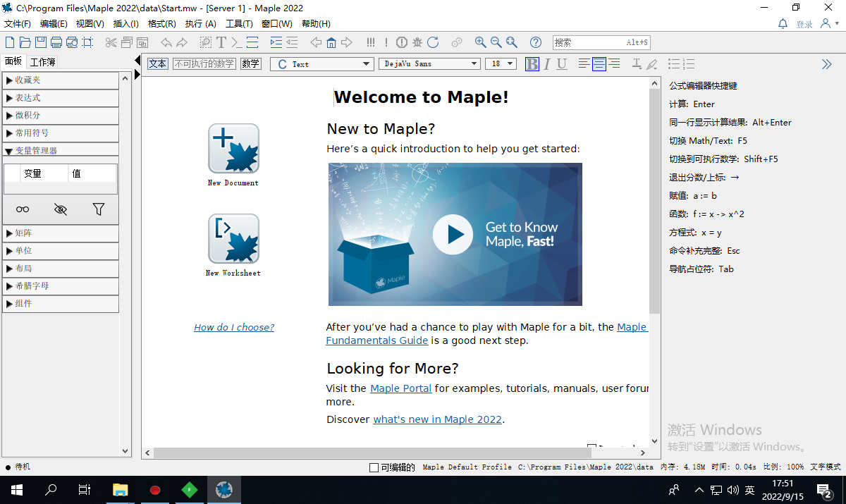The height and width of the screenshot is (504, 846).
Task: Switch to 文本 input mode
Action: (158, 63)
